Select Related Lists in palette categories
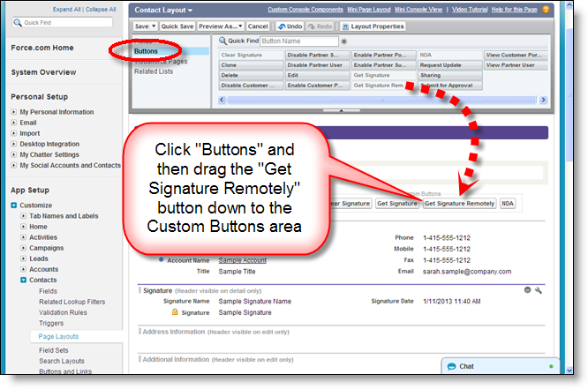 tap(155, 71)
